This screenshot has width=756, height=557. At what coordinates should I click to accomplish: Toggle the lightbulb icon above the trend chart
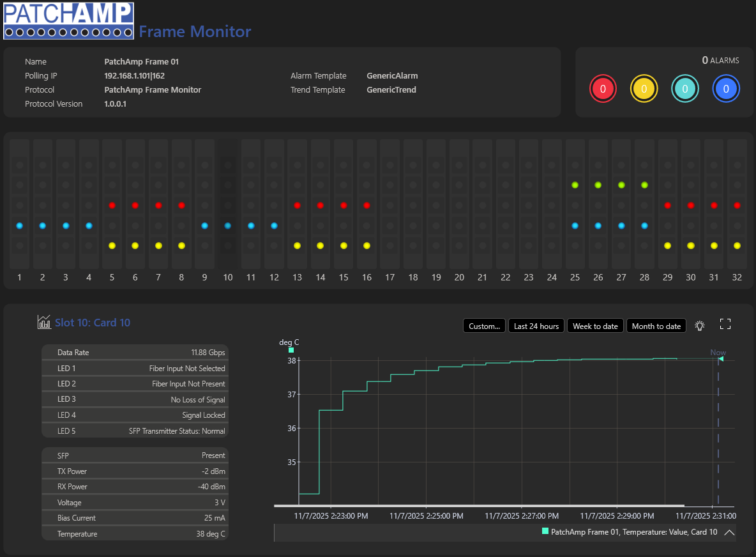700,326
